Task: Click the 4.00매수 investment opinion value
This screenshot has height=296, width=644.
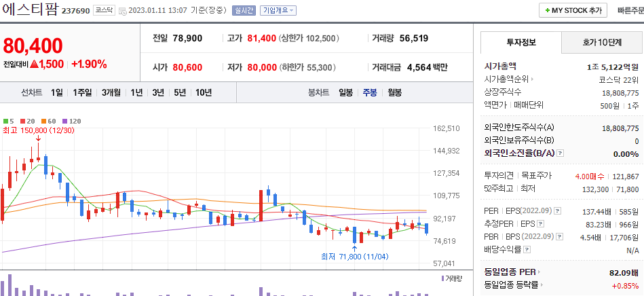Action: coord(590,177)
